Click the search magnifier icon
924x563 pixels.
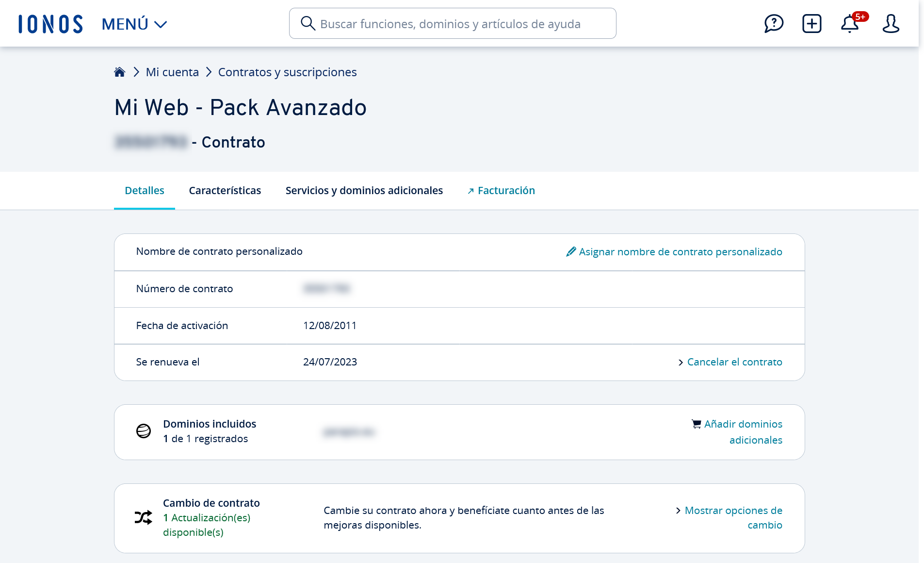(x=308, y=23)
